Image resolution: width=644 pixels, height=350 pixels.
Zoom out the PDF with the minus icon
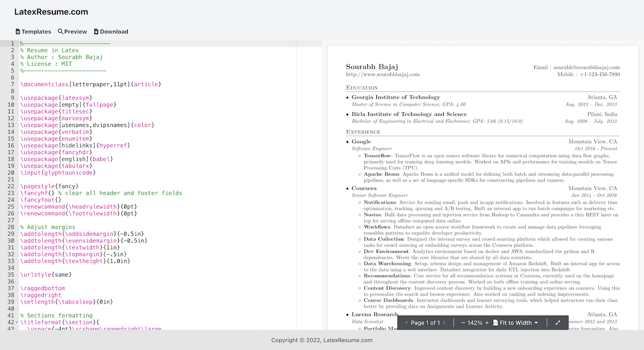tap(463, 322)
